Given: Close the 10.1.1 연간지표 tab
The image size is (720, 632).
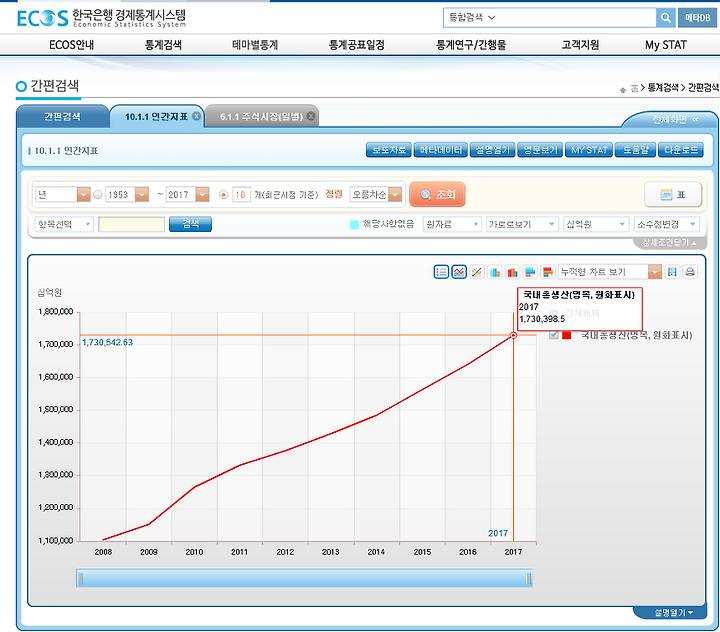Looking at the screenshot, I should click(196, 116).
